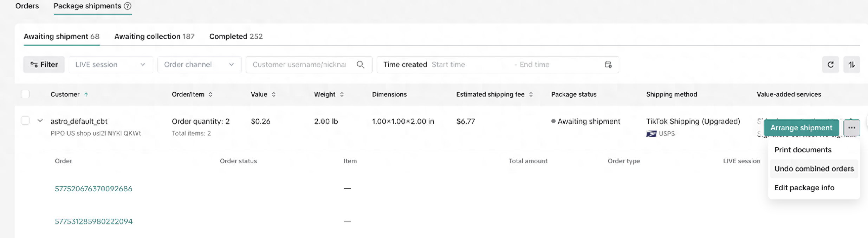Screen dimensions: 868x238
Task: Click the 1.00×1.00×2.00 in dimensions
Action: tap(403, 121)
